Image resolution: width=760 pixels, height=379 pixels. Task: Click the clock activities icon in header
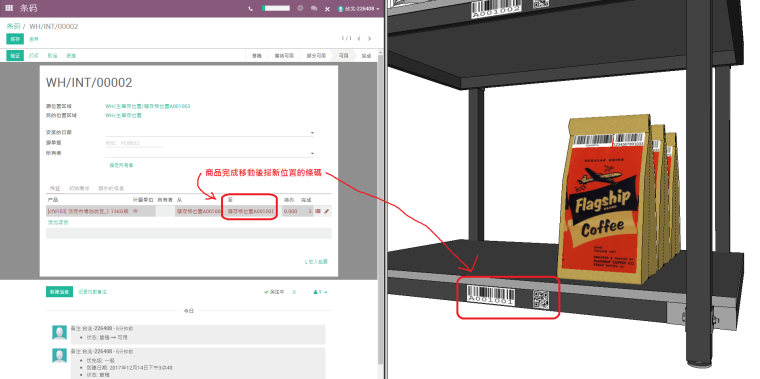[x=301, y=8]
